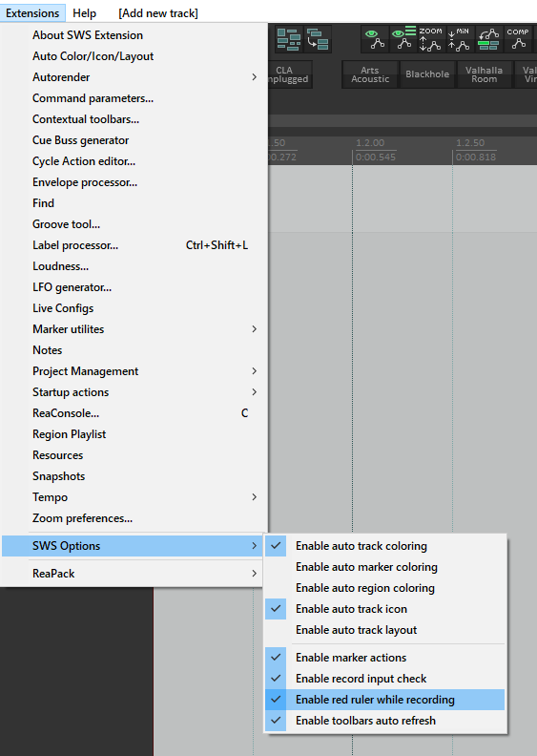Click the move items to tracks icon
537x756 pixels.
click(x=318, y=39)
